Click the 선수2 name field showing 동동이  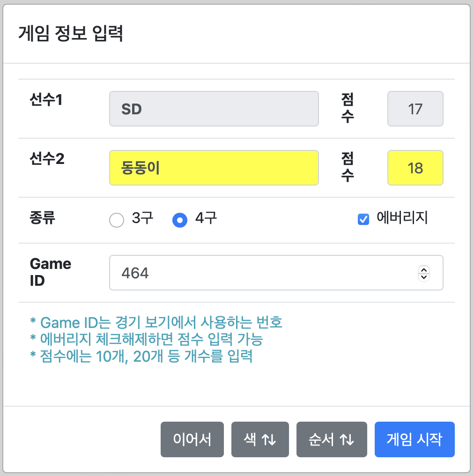click(x=214, y=167)
